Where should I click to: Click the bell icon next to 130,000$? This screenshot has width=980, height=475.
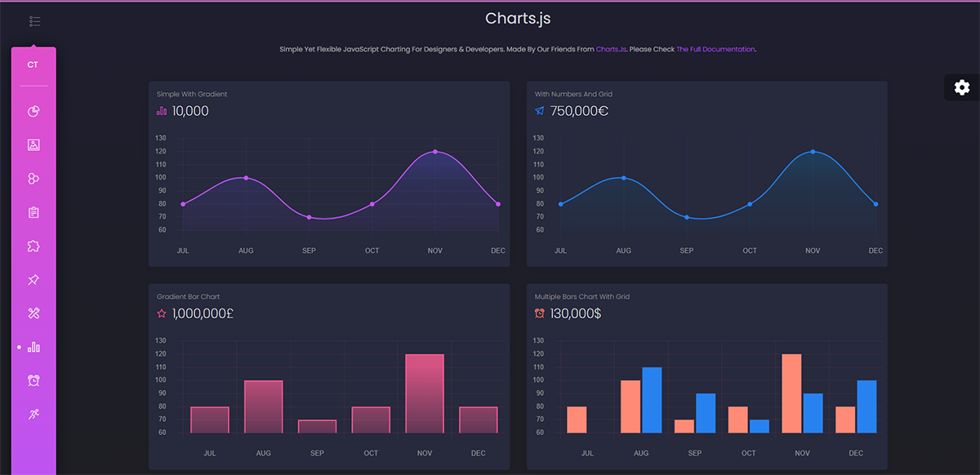(x=539, y=312)
